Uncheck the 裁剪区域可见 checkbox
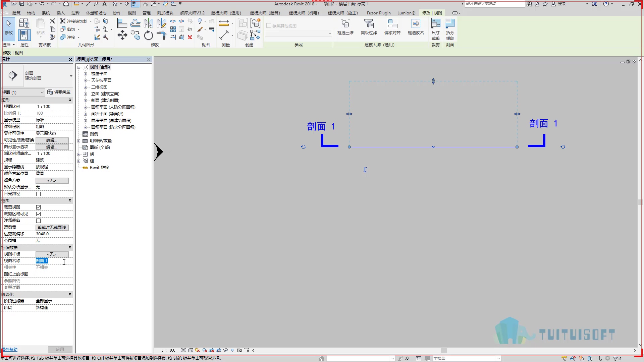The image size is (644, 362). pyautogui.click(x=38, y=214)
